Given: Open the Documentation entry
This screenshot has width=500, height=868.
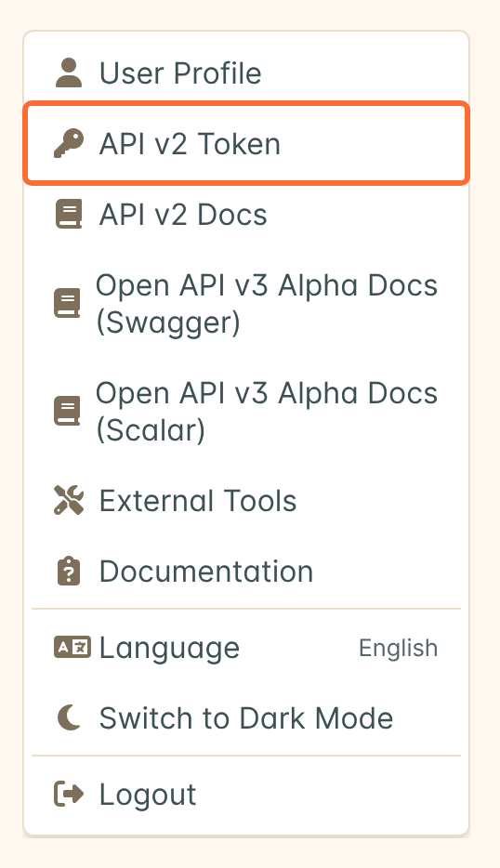Looking at the screenshot, I should 246,572.
